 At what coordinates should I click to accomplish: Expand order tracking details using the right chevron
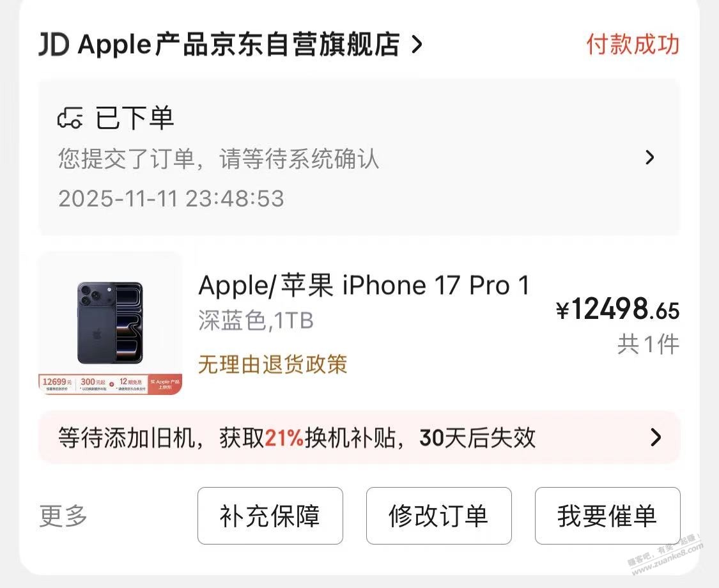(x=649, y=157)
